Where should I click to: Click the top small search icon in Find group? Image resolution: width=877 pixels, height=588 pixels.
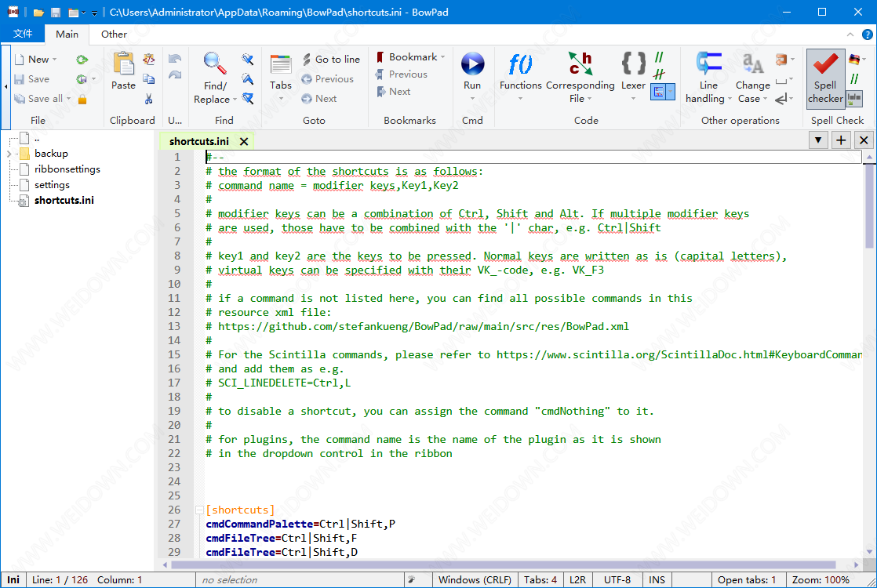(x=248, y=60)
